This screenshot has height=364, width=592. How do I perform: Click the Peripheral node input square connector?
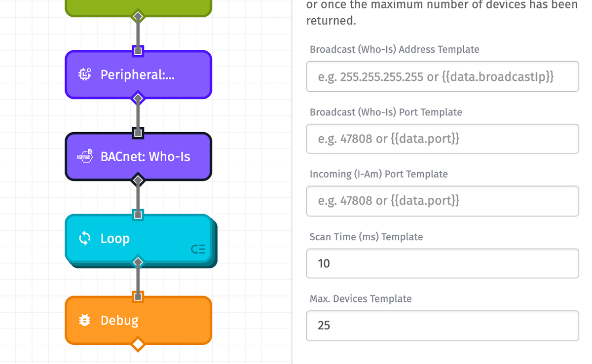pyautogui.click(x=138, y=51)
